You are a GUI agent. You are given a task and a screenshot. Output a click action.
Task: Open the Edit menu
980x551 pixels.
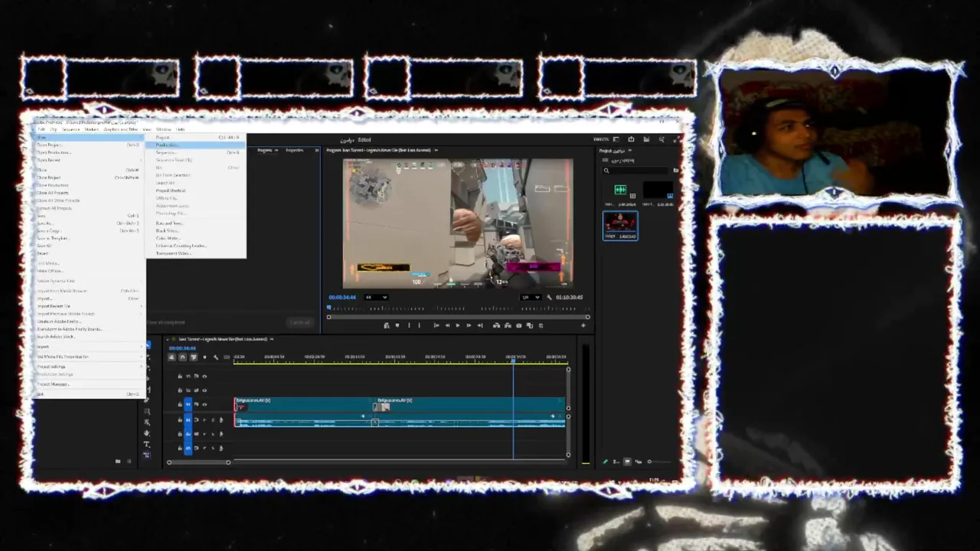pyautogui.click(x=41, y=129)
